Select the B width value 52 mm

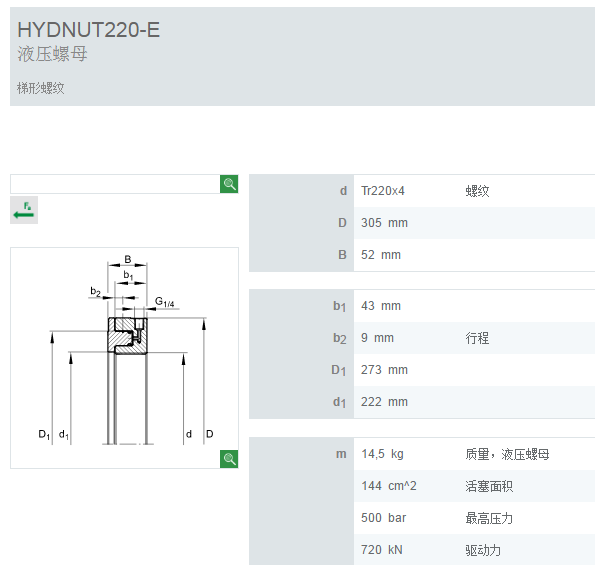381,255
